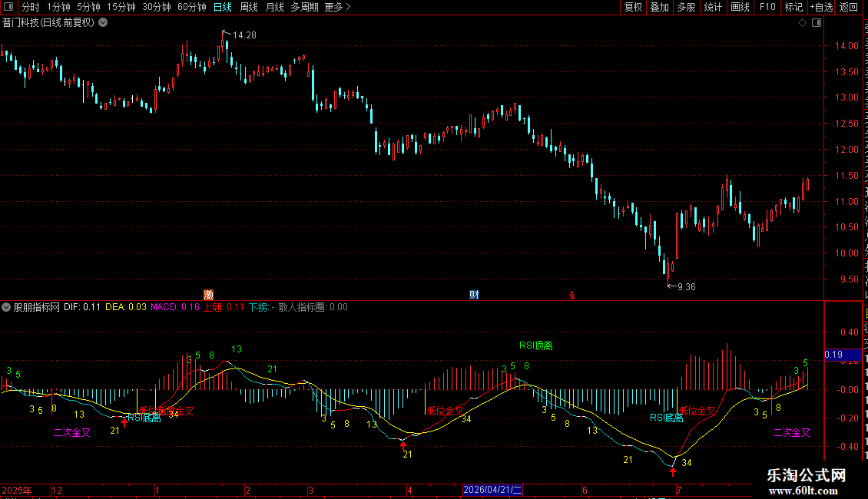Click the green 13 label above the indicator lines
Screen dimensions: 868x499
click(x=237, y=349)
